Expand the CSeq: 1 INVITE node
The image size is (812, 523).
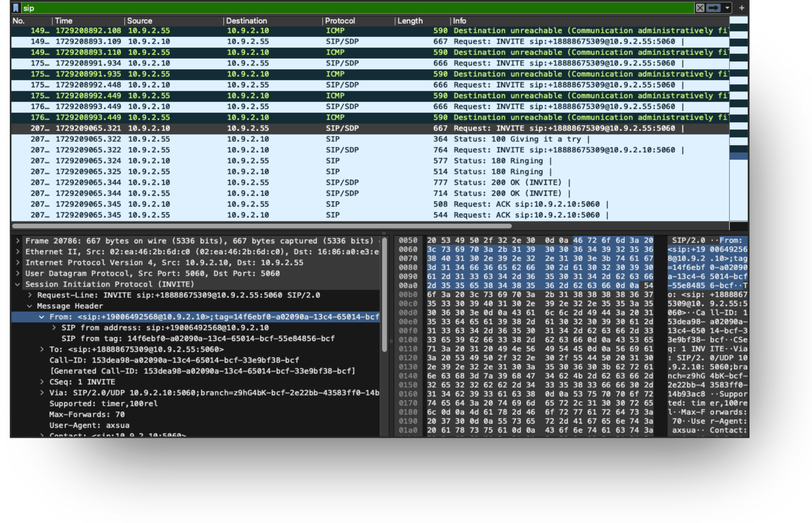[42, 382]
